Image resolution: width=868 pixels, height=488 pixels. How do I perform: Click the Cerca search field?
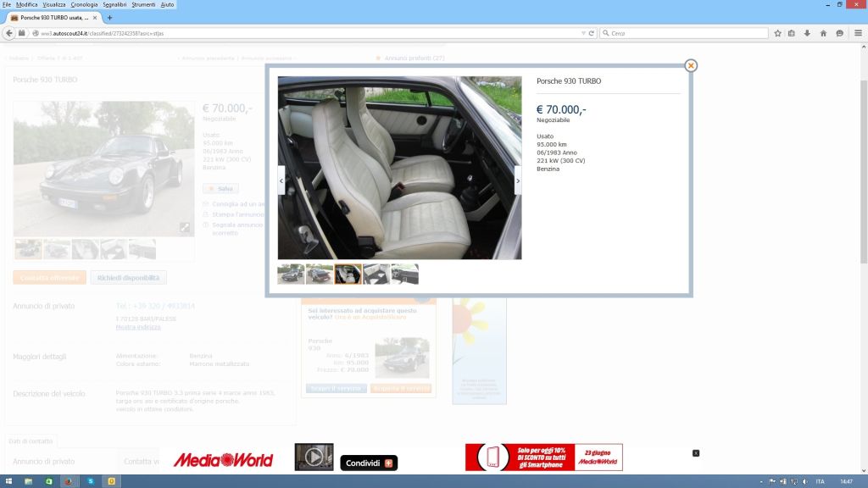pos(684,33)
